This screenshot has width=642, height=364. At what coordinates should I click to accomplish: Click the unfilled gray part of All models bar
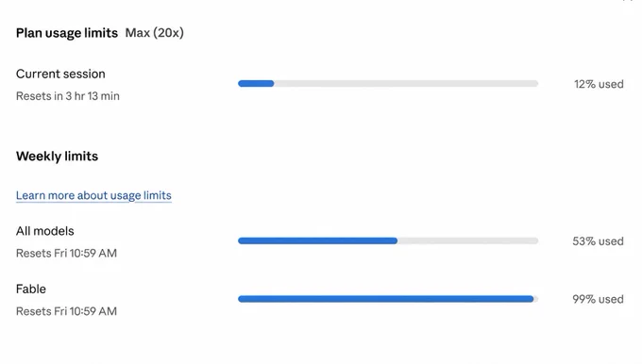point(467,240)
